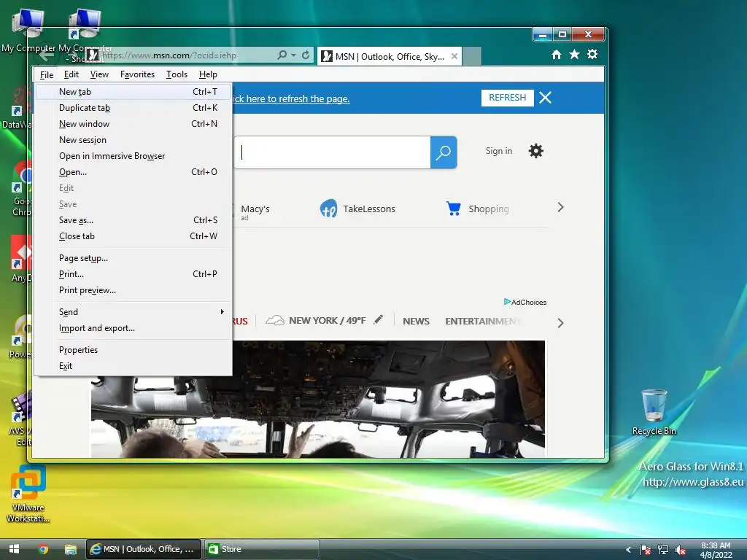
Task: Open the Recycle Bin desktop icon
Action: [654, 412]
